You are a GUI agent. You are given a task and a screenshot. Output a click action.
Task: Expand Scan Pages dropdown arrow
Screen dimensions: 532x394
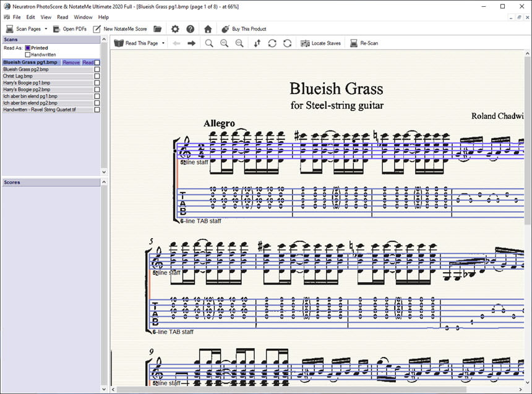[46, 29]
